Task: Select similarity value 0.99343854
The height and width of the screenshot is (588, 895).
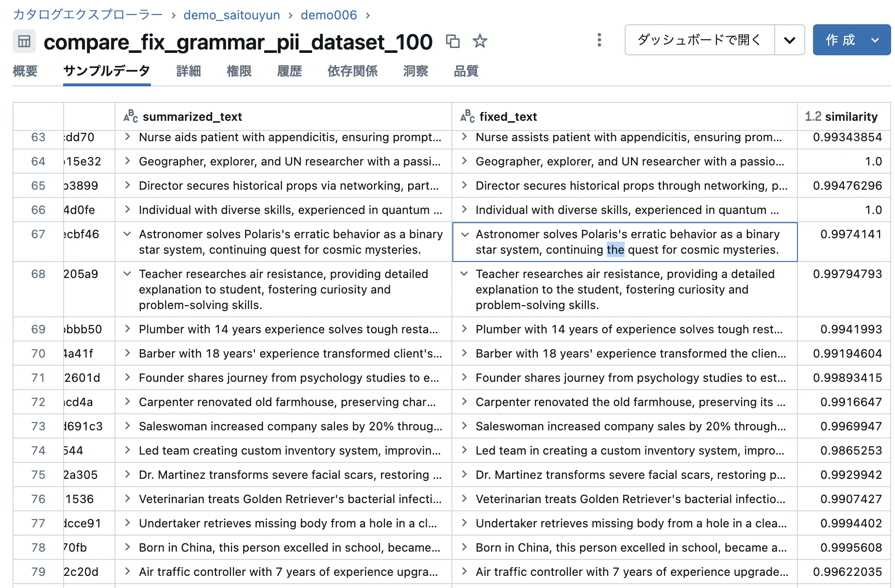Action: pyautogui.click(x=847, y=137)
